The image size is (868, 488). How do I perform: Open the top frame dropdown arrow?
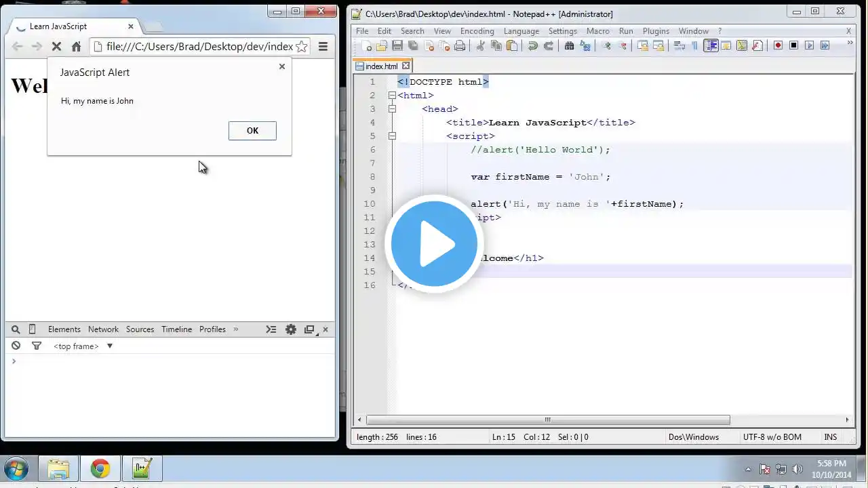click(109, 346)
